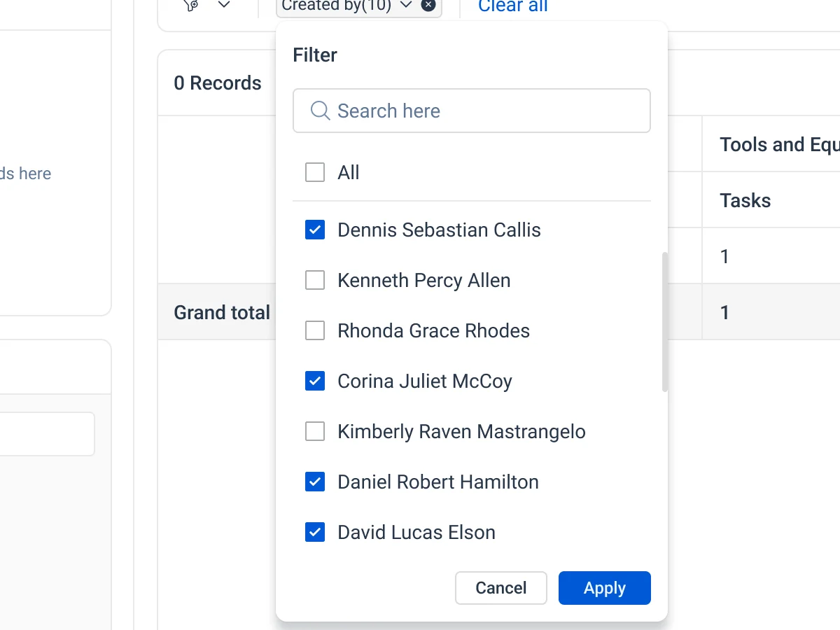The image size is (840, 630).
Task: Click the search magnifier icon
Action: (320, 111)
